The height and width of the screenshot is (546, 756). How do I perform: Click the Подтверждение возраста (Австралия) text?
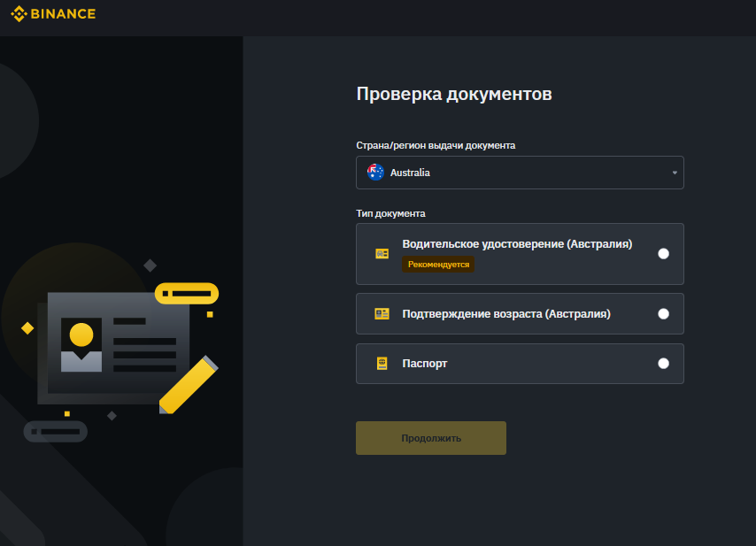point(506,314)
